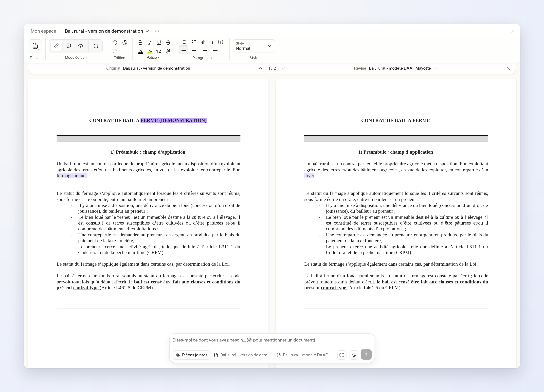
Task: Justify the paragraph text
Action: [215, 50]
